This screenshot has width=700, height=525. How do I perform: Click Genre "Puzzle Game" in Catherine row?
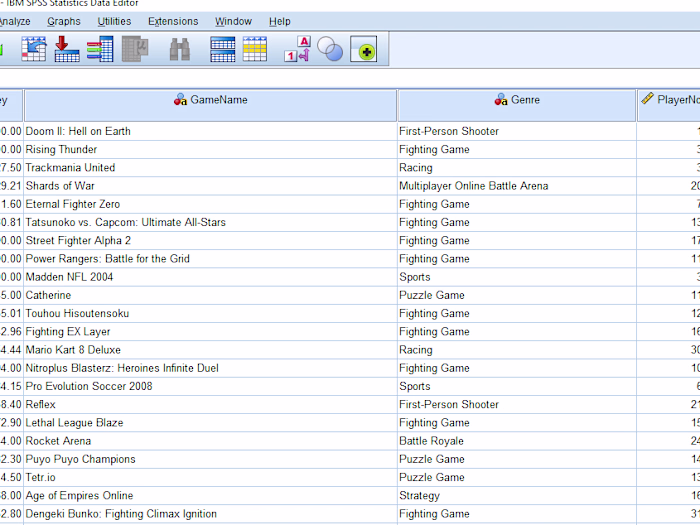tap(517, 296)
